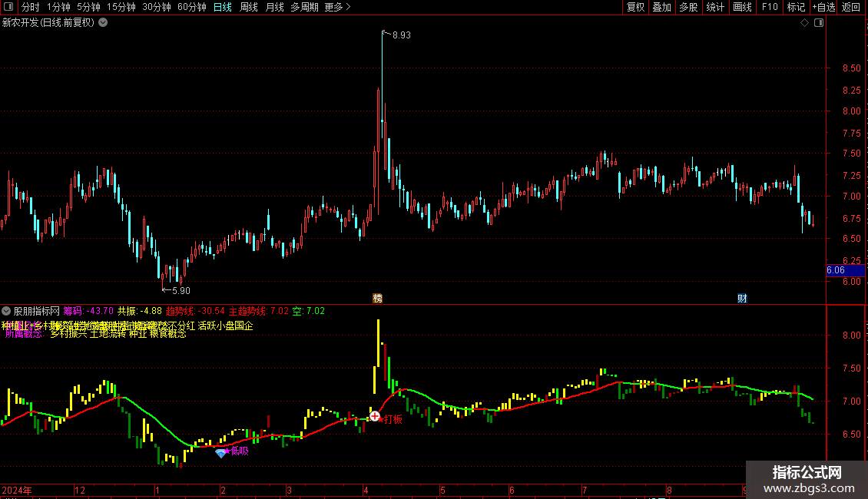
Task: Toggle the panel icon at top-left corner
Action: coord(8,7)
